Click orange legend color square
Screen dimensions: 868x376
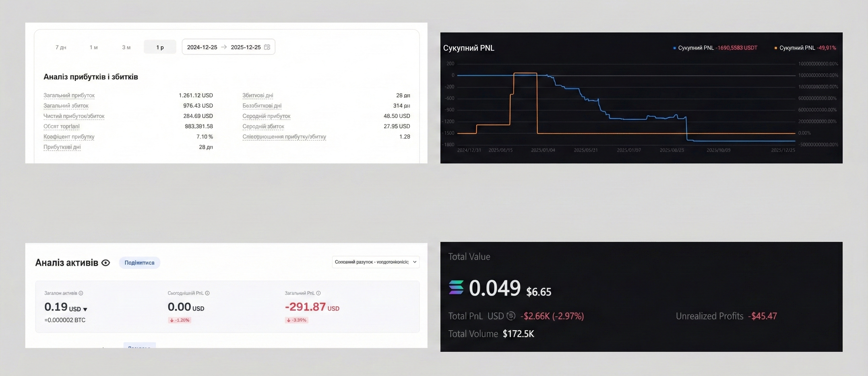(x=776, y=48)
